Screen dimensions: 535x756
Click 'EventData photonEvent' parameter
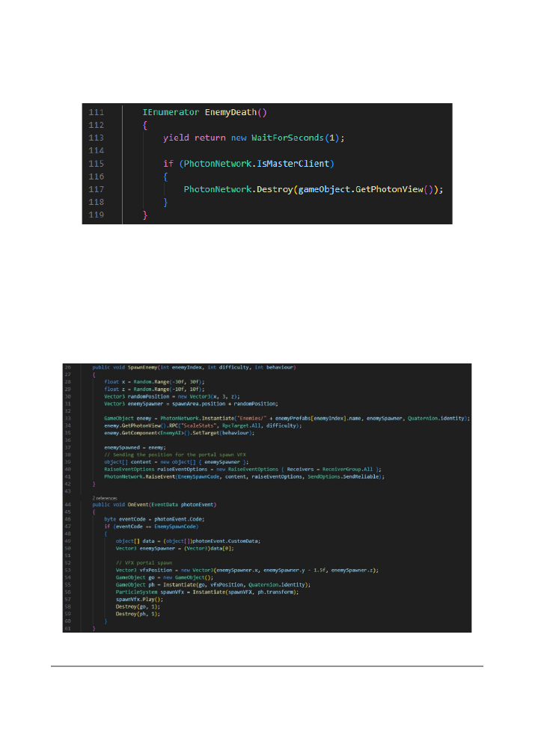coord(183,505)
